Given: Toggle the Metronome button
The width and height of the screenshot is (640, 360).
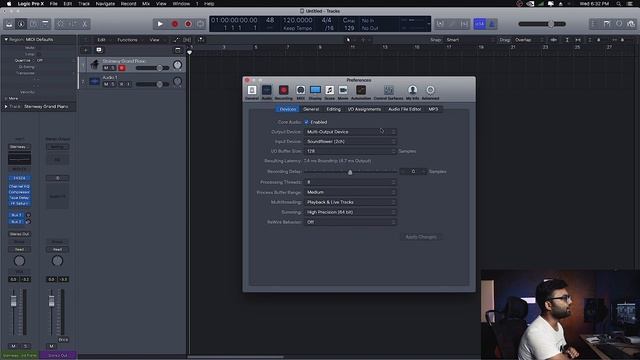Looking at the screenshot, I should pyautogui.click(x=492, y=24).
